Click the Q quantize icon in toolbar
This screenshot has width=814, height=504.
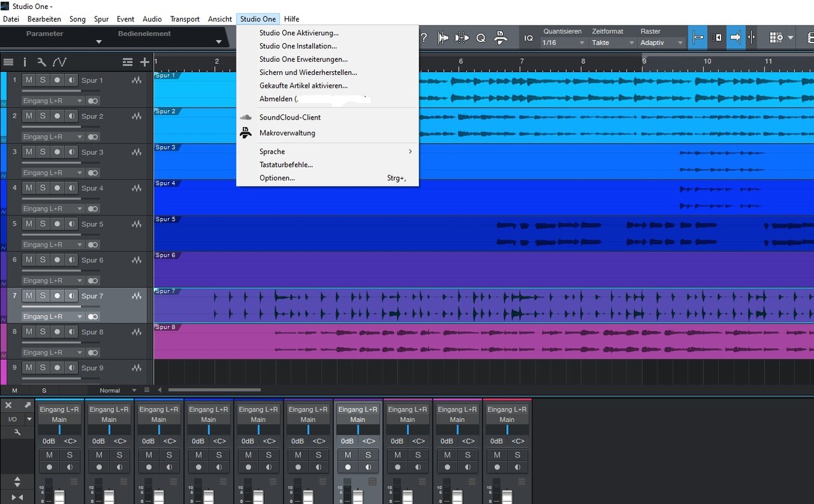point(481,38)
